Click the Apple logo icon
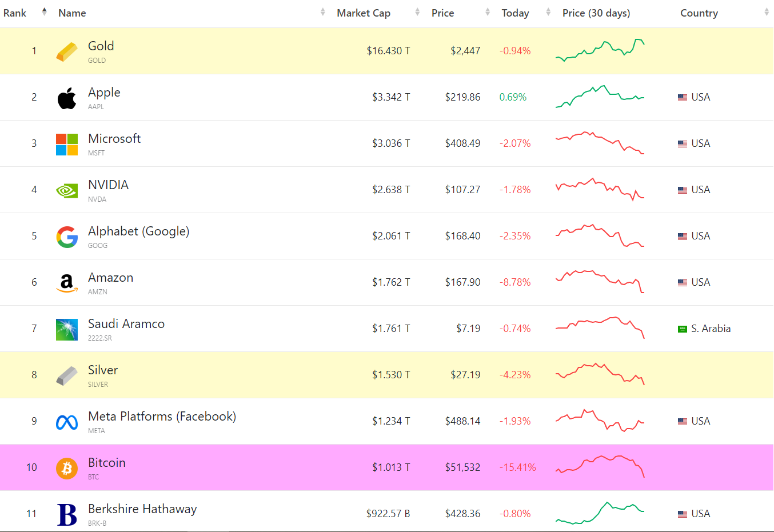774x532 pixels. click(67, 97)
